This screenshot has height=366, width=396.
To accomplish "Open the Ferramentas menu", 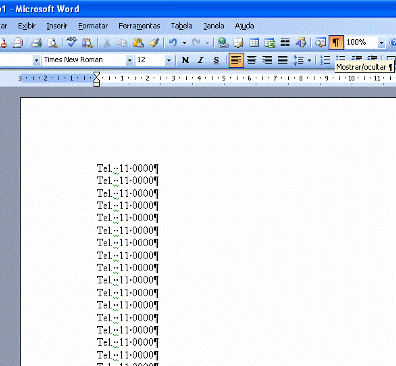I will [139, 26].
